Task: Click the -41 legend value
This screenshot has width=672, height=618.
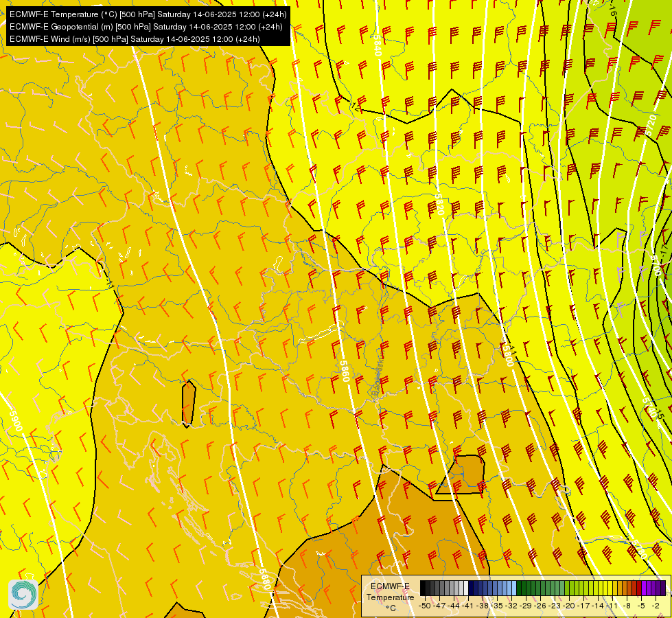Action: pos(467,606)
